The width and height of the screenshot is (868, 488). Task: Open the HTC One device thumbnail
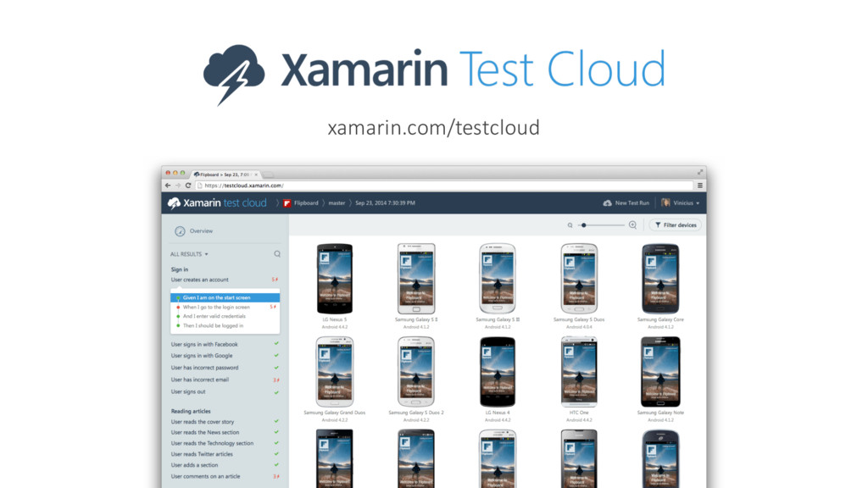[x=579, y=372]
